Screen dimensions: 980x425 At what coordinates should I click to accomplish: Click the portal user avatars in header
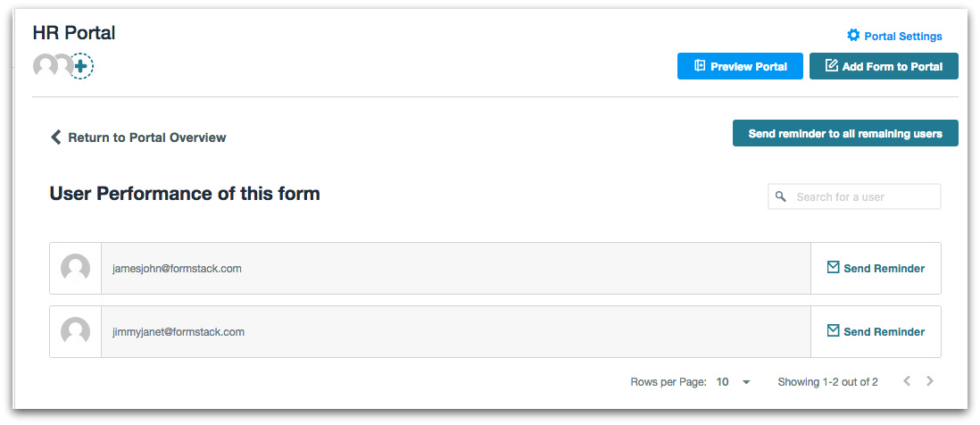50,66
